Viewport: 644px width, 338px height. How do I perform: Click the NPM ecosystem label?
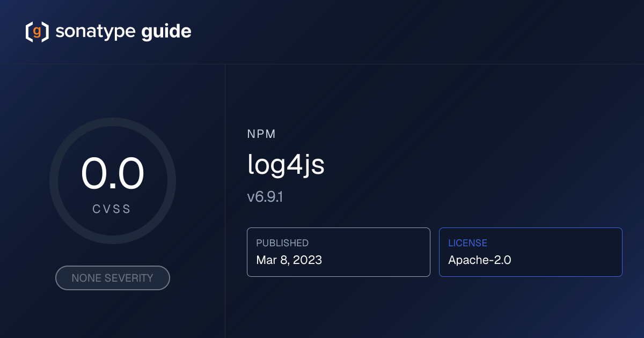(261, 134)
